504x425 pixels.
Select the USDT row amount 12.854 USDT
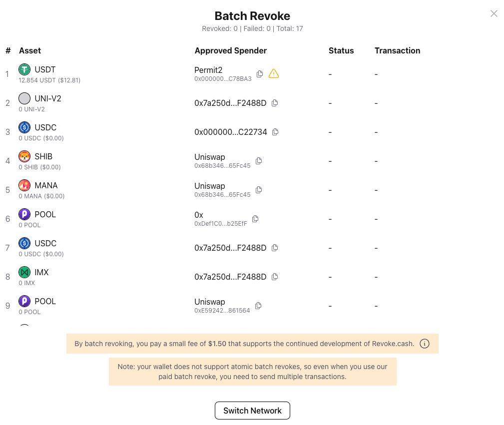click(49, 80)
